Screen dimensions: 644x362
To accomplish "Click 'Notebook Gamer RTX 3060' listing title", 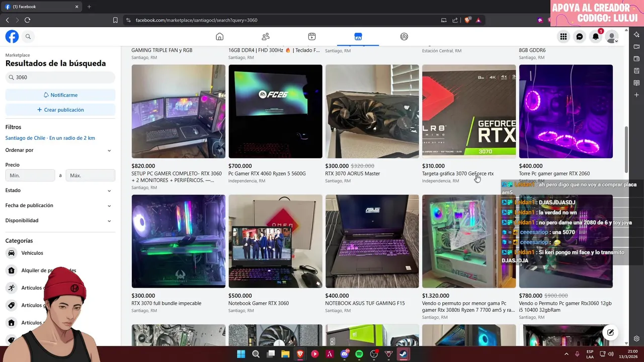I will click(259, 303).
